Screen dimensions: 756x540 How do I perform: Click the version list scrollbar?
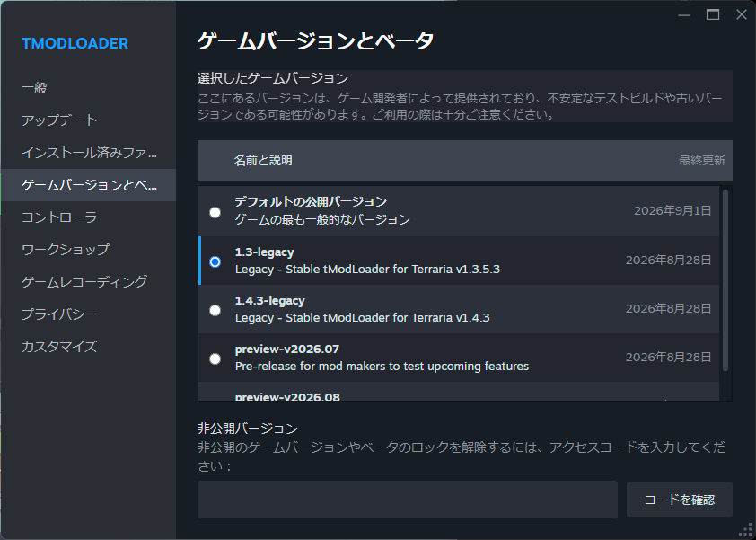coord(725,280)
